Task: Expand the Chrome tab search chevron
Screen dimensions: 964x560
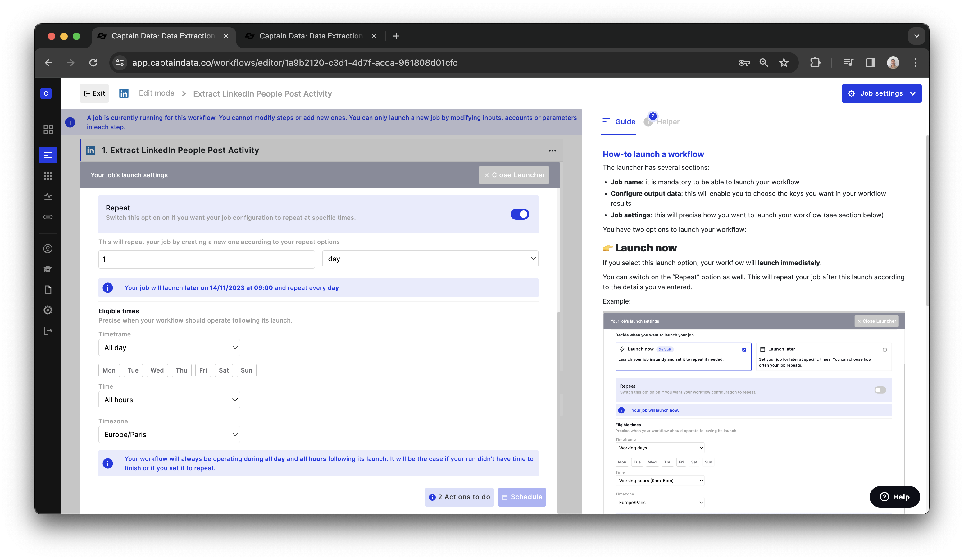Action: click(x=916, y=36)
